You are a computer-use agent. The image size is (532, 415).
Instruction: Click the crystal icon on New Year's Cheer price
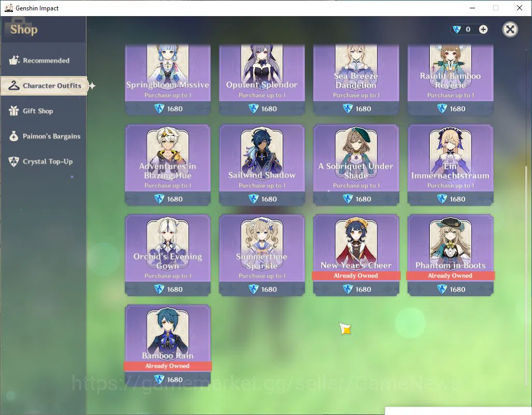348,289
